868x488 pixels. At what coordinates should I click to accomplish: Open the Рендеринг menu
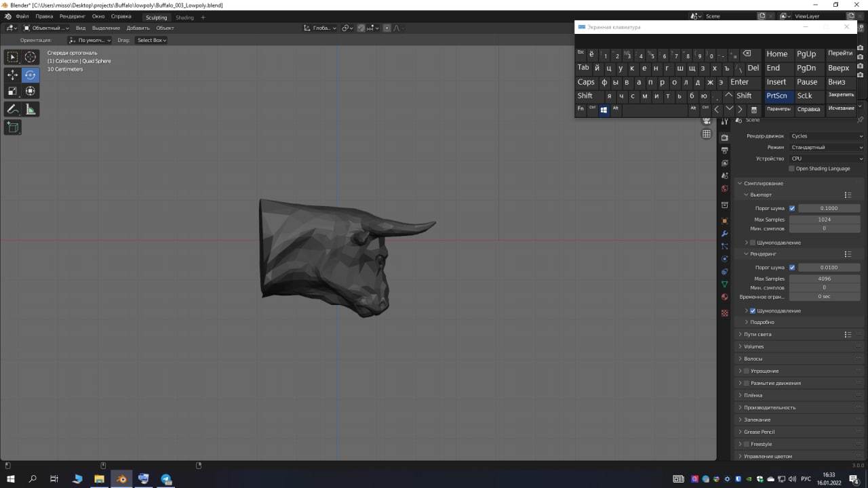pos(73,16)
